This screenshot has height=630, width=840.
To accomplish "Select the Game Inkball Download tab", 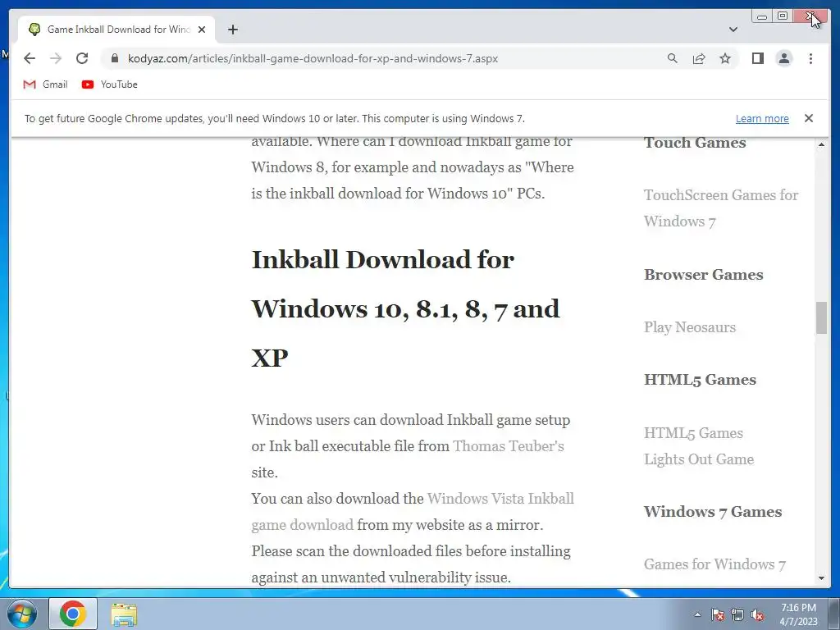I will tap(117, 30).
